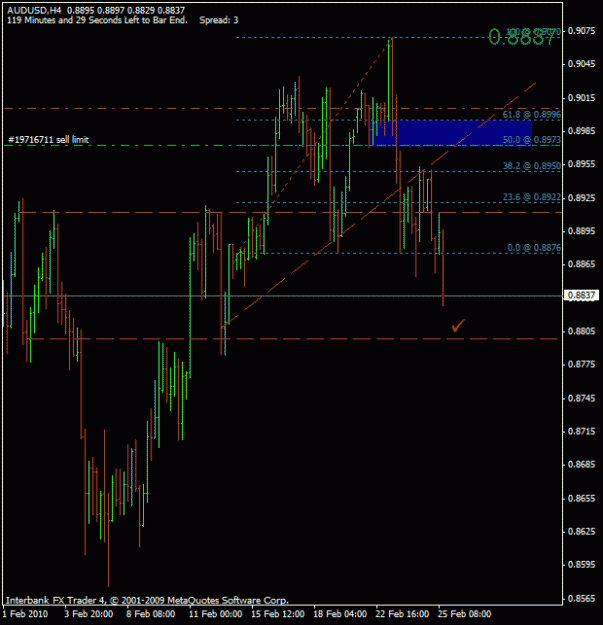The width and height of the screenshot is (603, 625).
Task: Click the '25 Feb 08:00' time axis label
Action: [x=464, y=613]
